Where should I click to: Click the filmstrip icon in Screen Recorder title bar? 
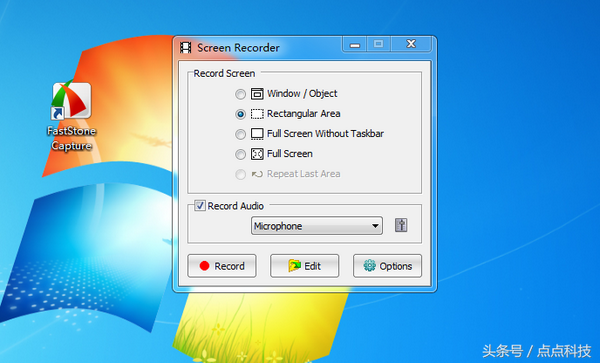point(186,48)
